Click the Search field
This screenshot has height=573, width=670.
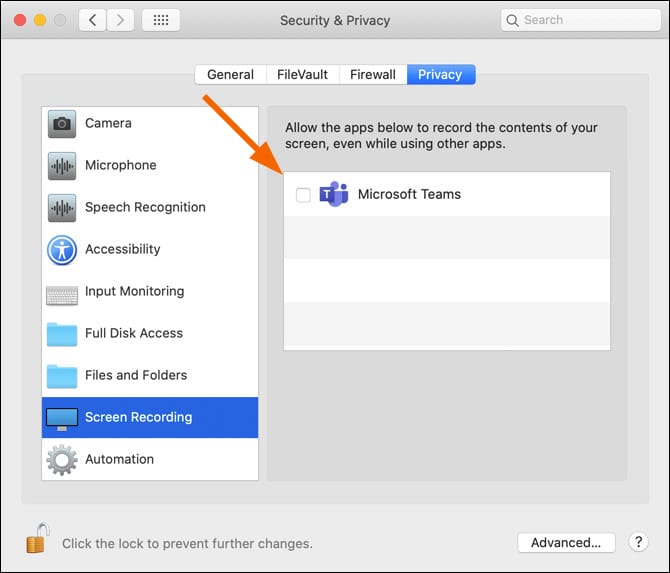pyautogui.click(x=580, y=20)
